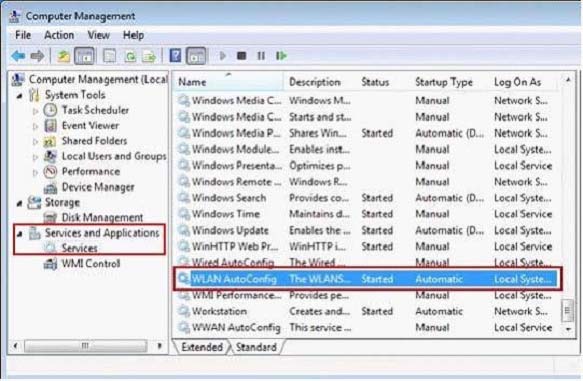This screenshot has width=583, height=381.
Task: Sort by the Startup Type column header
Action: coord(451,82)
